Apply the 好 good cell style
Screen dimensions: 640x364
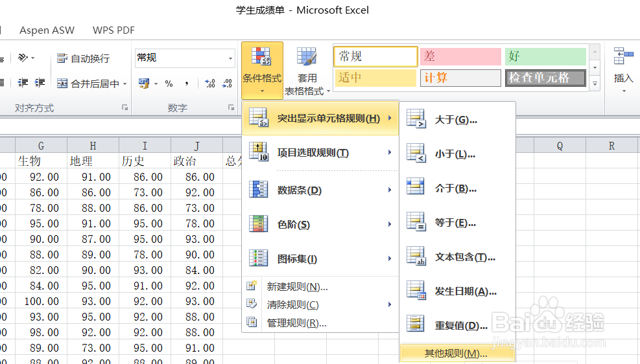pyautogui.click(x=545, y=56)
